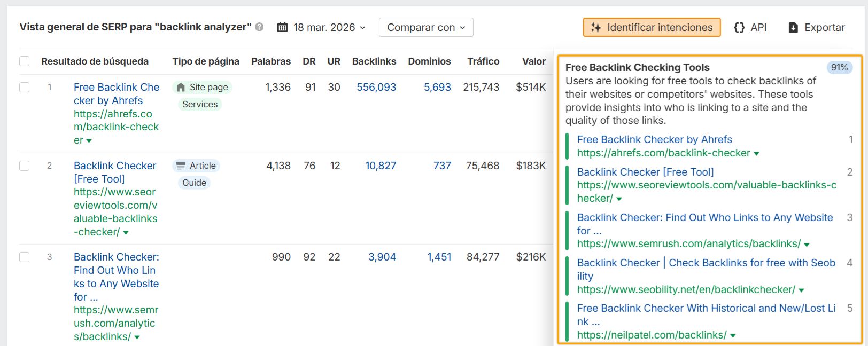
Task: Sort by the Tráfico column header
Action: [483, 61]
